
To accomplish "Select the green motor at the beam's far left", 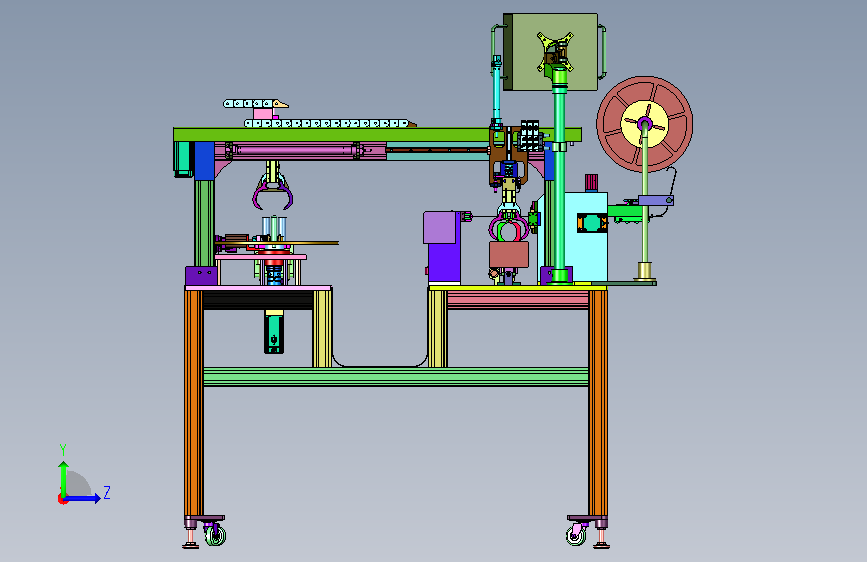I will click(x=182, y=159).
